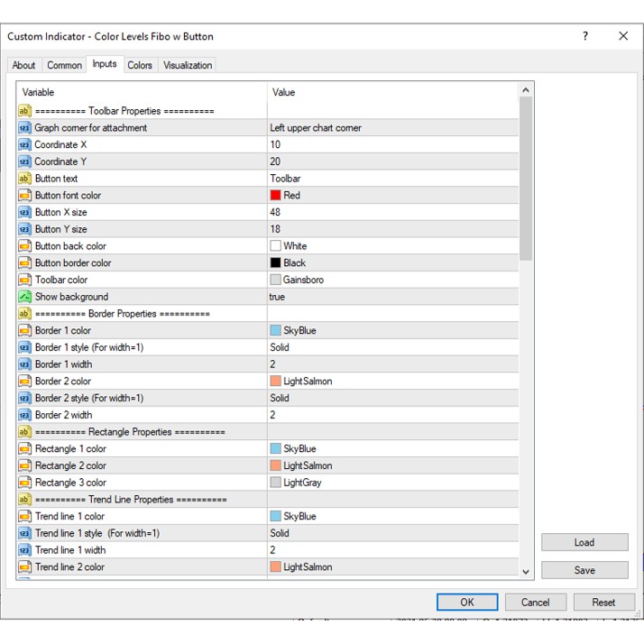
Task: Click the Coordinate Y value field
Action: point(391,161)
